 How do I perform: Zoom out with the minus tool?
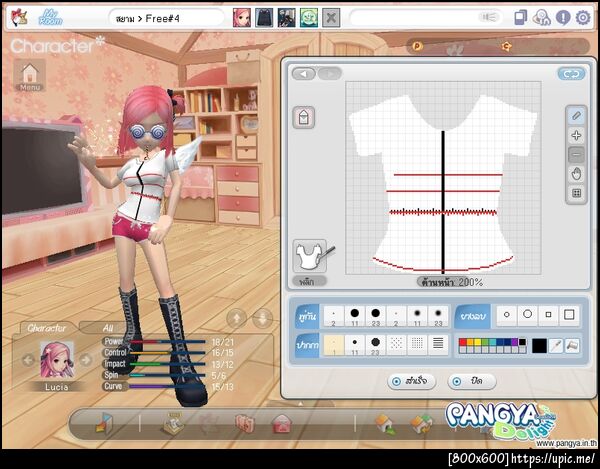[x=576, y=155]
